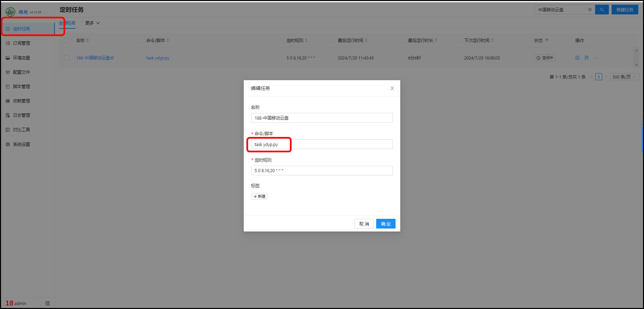Open the 状态 column filter icon
The image size is (644, 309).
[547, 40]
